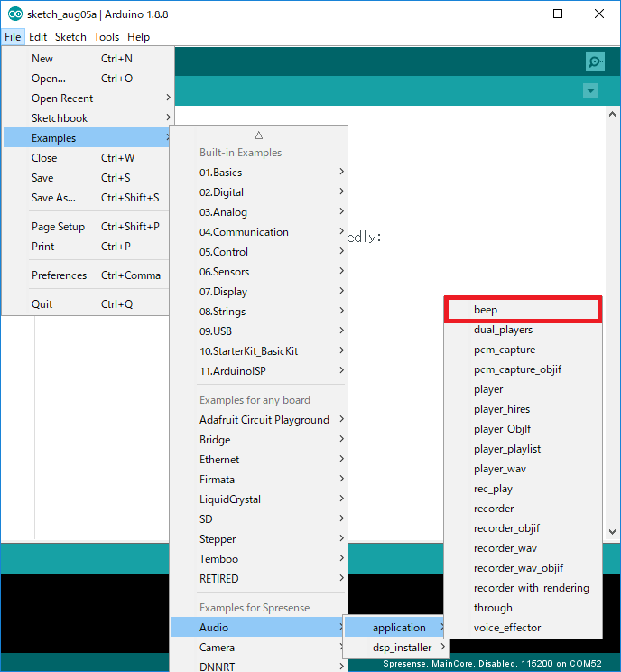Click the voice_effector example
Viewport: 621px width, 672px height.
(x=507, y=628)
